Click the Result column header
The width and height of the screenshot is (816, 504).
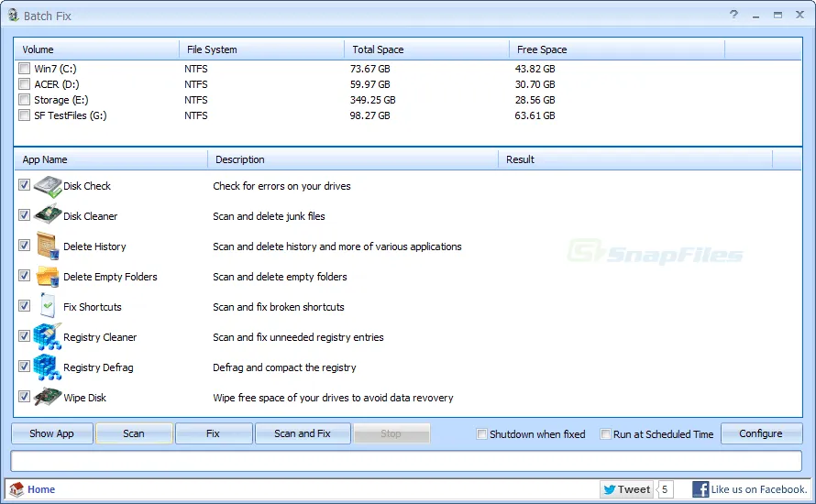coord(636,159)
